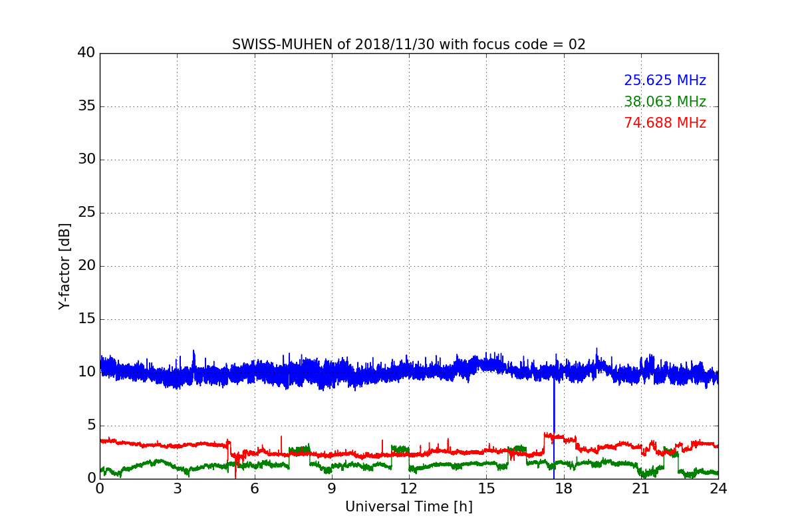
Task: Click the Universal Time [h] axis label
Action: [408, 507]
